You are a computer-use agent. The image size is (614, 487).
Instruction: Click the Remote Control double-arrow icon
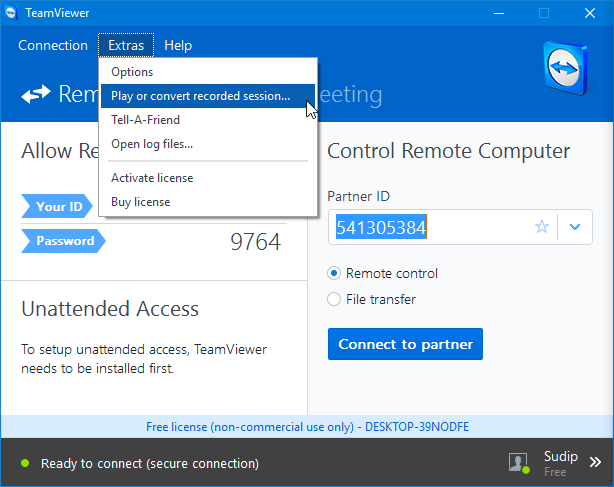coord(36,94)
